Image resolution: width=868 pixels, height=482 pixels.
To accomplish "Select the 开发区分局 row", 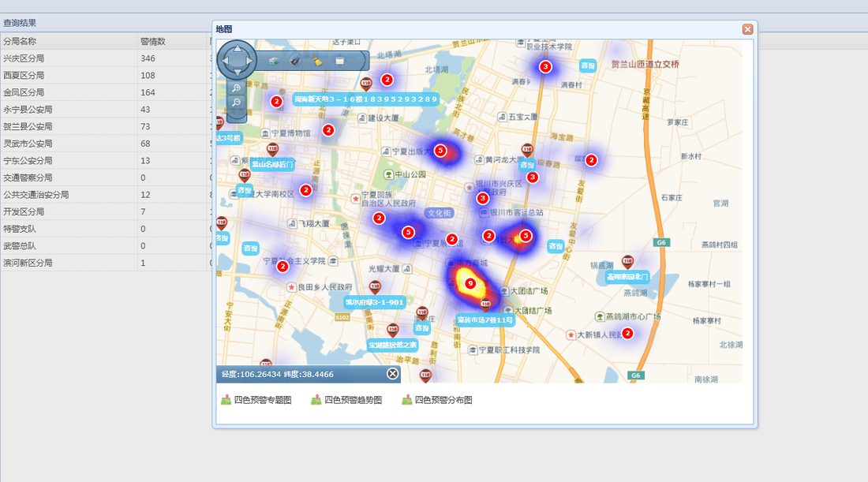I will pyautogui.click(x=105, y=211).
